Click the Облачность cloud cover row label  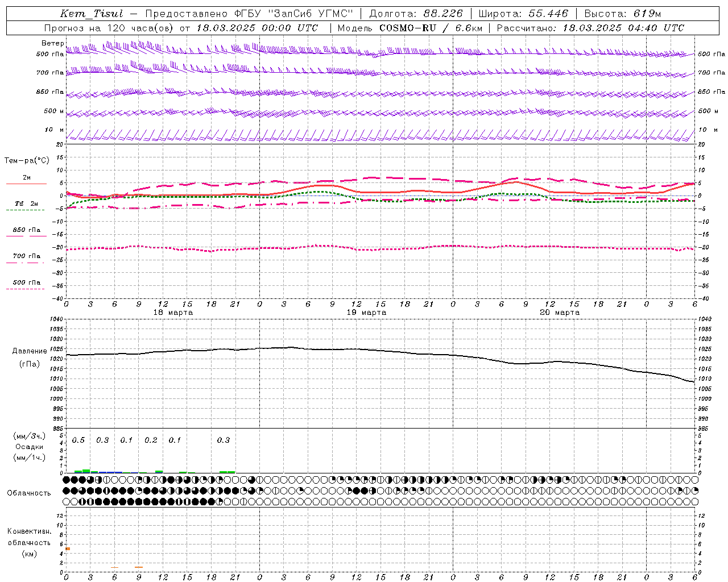(x=29, y=493)
